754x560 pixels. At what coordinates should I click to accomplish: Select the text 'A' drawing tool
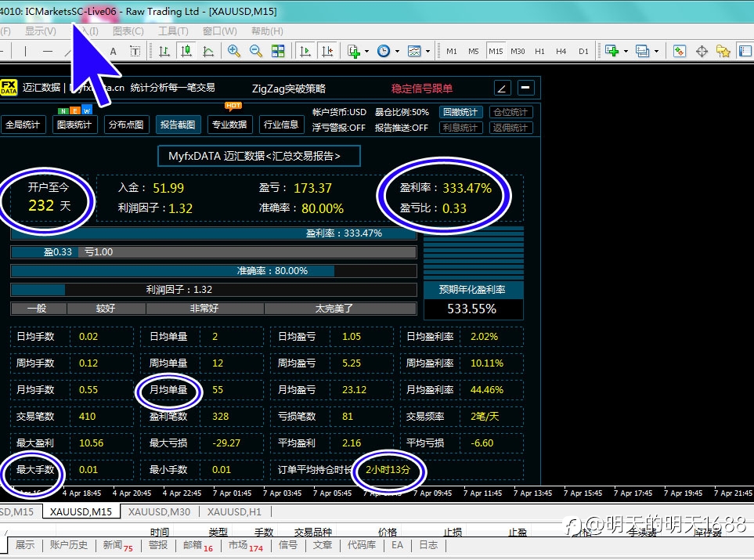[113, 51]
